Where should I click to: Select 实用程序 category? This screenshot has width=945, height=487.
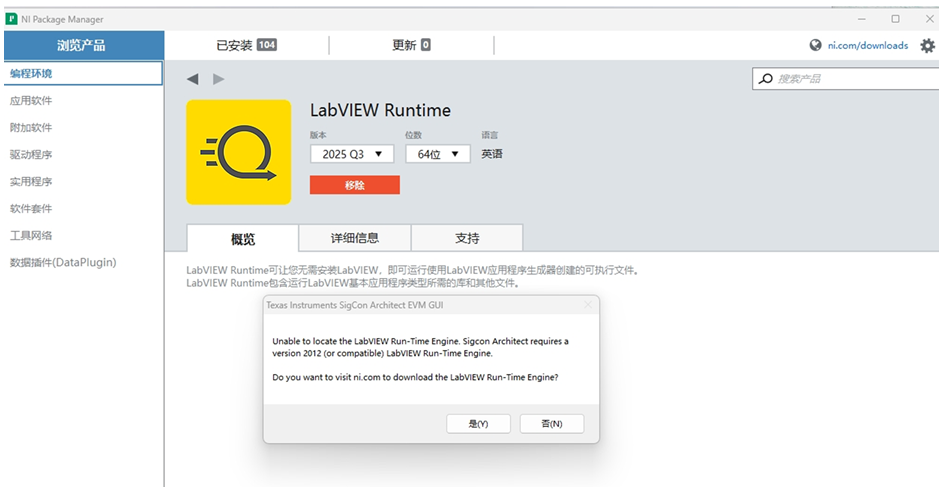pyautogui.click(x=31, y=181)
